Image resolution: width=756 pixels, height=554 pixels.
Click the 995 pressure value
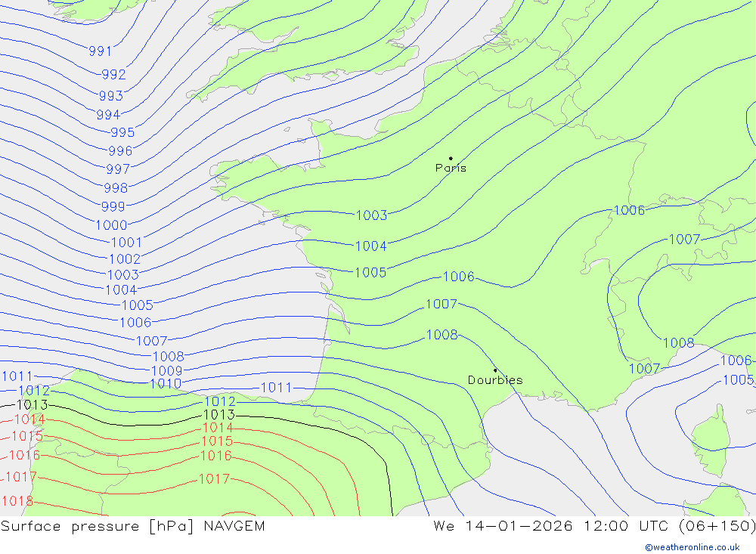click(x=122, y=132)
